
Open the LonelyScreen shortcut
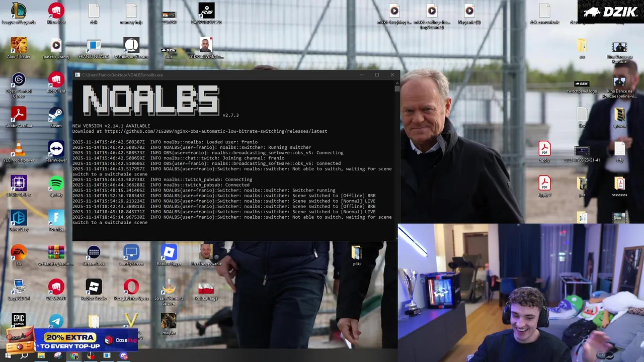(x=131, y=255)
